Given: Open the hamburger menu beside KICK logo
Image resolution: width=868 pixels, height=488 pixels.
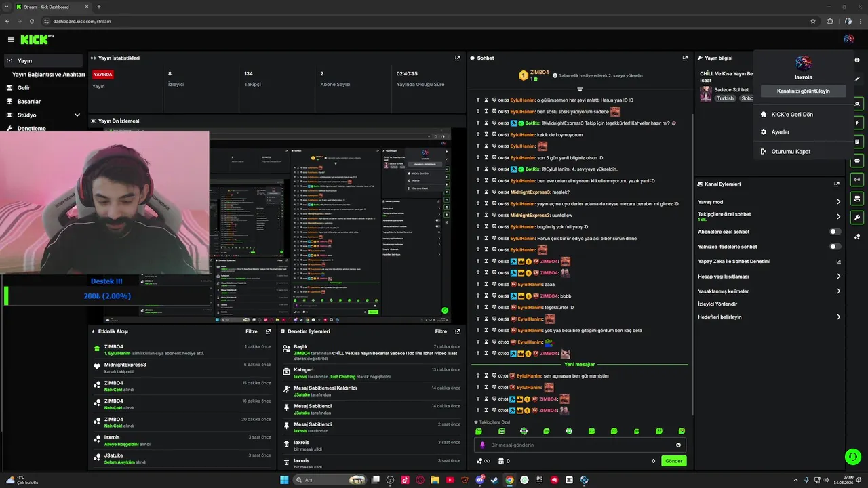Looking at the screenshot, I should click(11, 40).
